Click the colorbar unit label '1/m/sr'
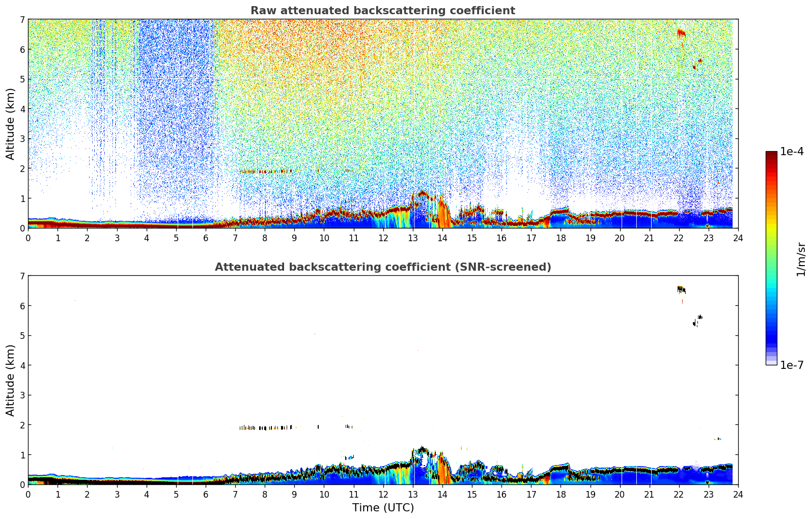Screen dimensions: 812x519 [x=801, y=258]
